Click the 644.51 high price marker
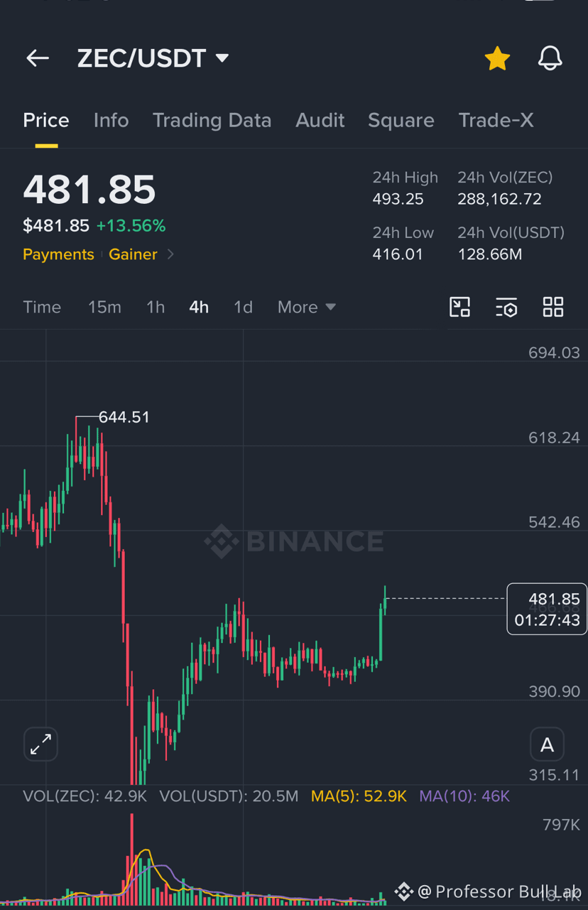This screenshot has width=588, height=910. pos(124,417)
